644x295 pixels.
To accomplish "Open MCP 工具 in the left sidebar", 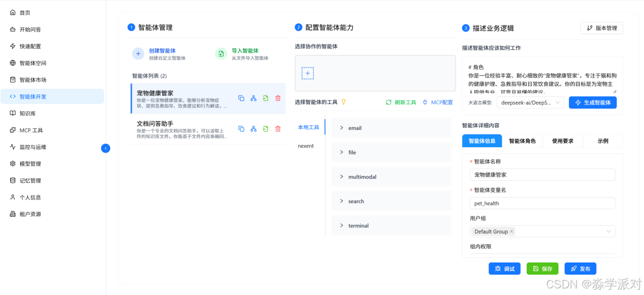I will pyautogui.click(x=30, y=129).
